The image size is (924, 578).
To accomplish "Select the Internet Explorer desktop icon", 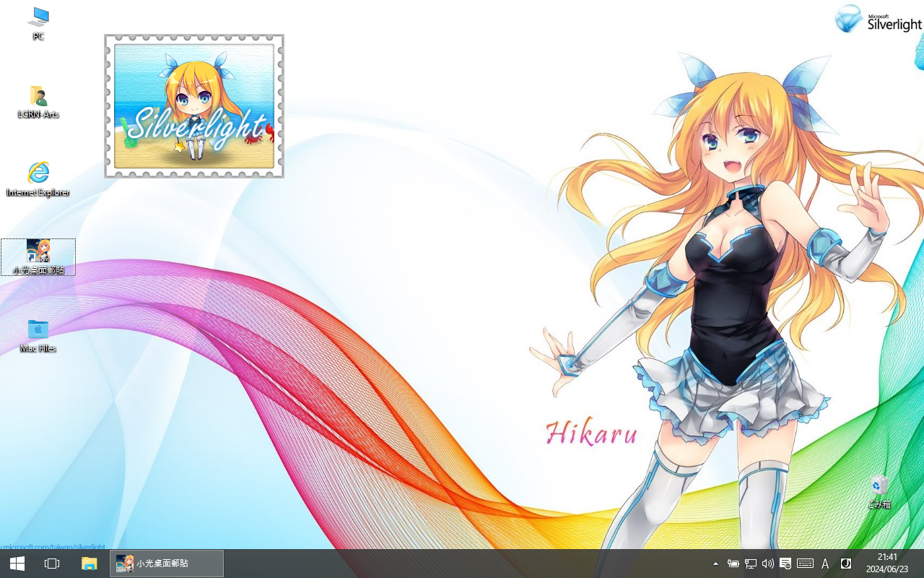I will click(x=38, y=179).
